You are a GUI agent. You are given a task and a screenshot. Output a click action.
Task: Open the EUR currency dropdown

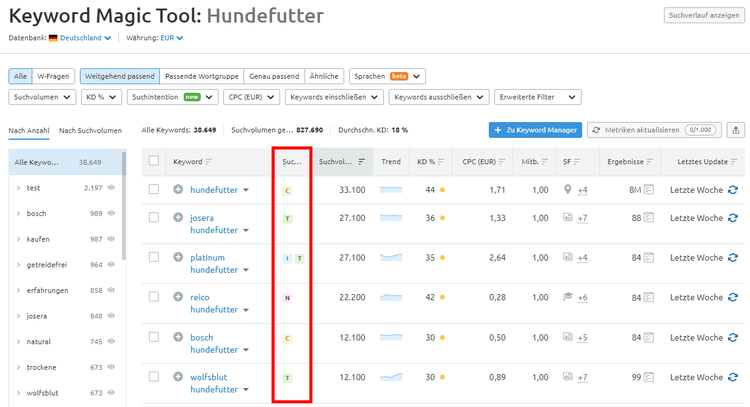click(x=171, y=38)
